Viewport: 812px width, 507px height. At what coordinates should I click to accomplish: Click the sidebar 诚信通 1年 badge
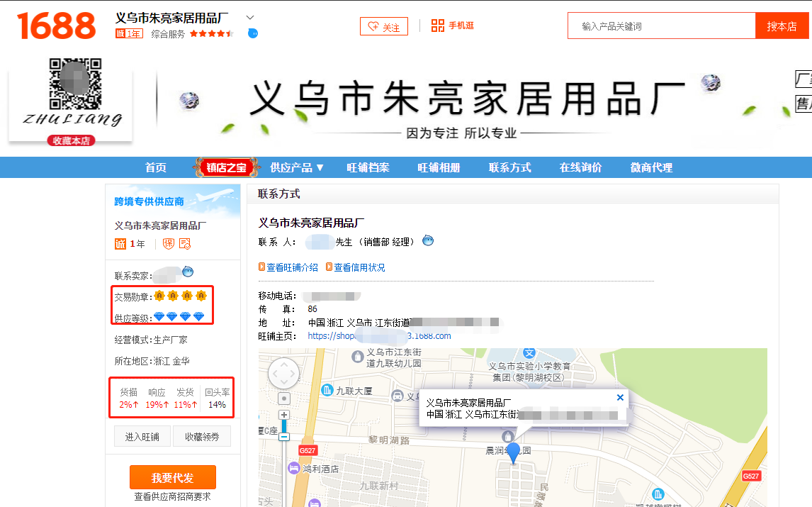click(x=130, y=244)
